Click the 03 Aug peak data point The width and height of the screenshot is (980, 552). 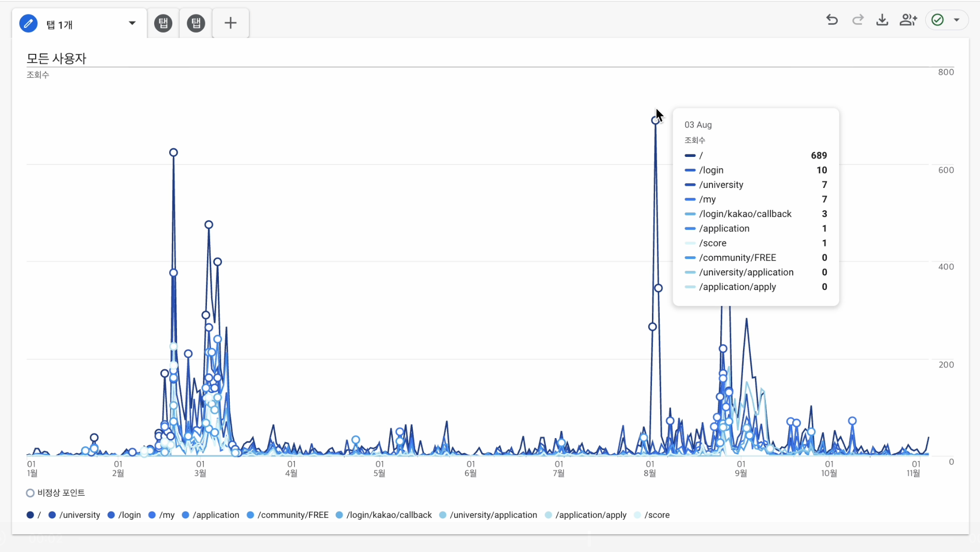(x=656, y=120)
